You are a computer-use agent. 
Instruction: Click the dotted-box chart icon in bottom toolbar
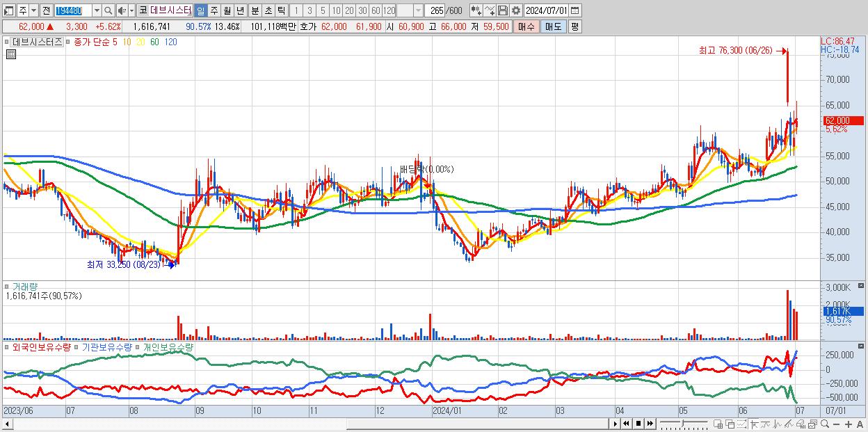(741, 424)
